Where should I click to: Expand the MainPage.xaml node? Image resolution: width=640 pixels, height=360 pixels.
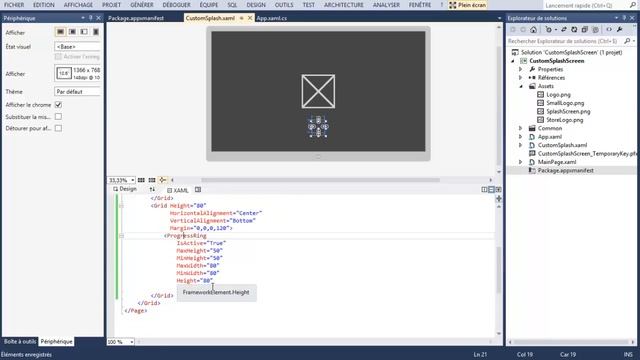pos(520,162)
